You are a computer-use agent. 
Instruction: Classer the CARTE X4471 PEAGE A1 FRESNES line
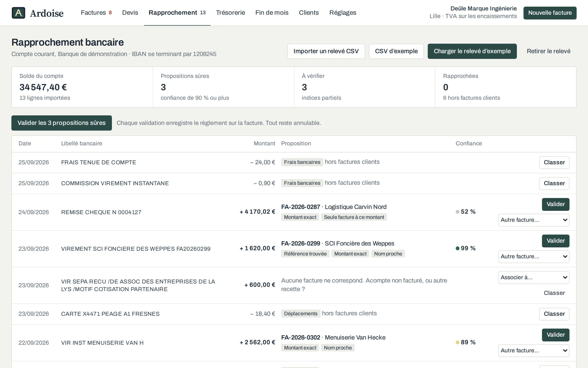554,314
